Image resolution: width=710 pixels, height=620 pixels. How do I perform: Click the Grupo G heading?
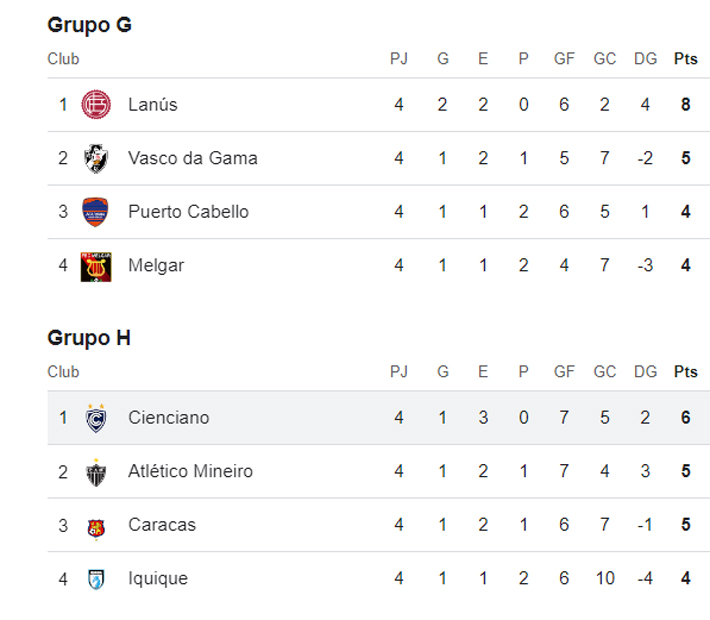[89, 25]
